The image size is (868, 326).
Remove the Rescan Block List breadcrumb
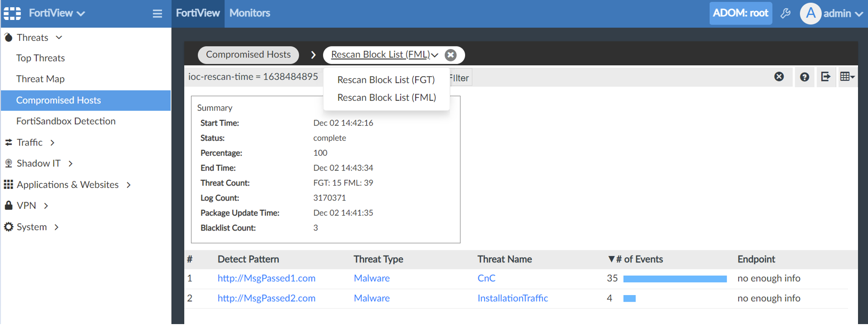pyautogui.click(x=450, y=55)
